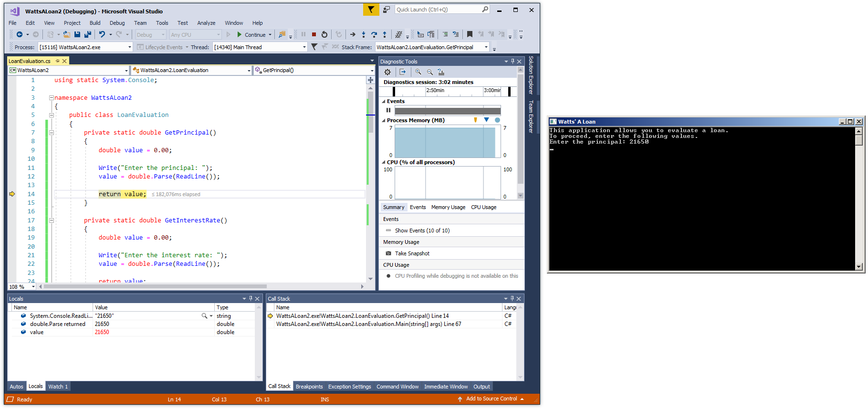Open Diagnostic Tools settings gear

click(387, 72)
